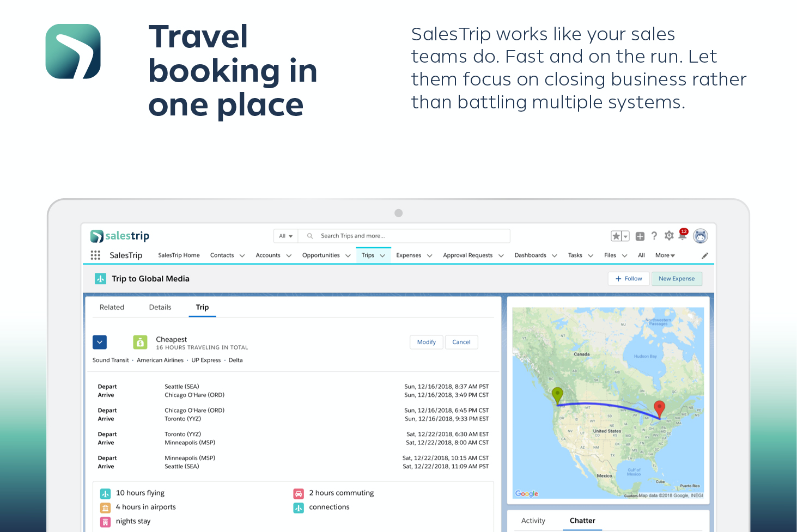Click the hours commuting car icon
This screenshot has height=532, width=797.
[299, 494]
